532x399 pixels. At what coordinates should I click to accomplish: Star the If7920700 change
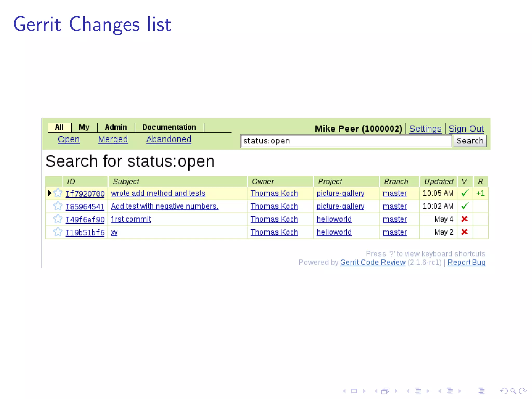pos(58,193)
